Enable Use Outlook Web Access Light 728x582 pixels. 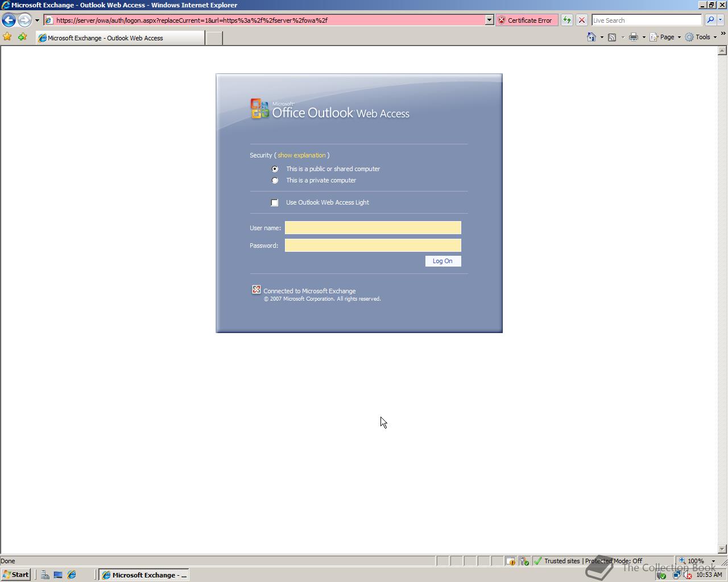275,202
